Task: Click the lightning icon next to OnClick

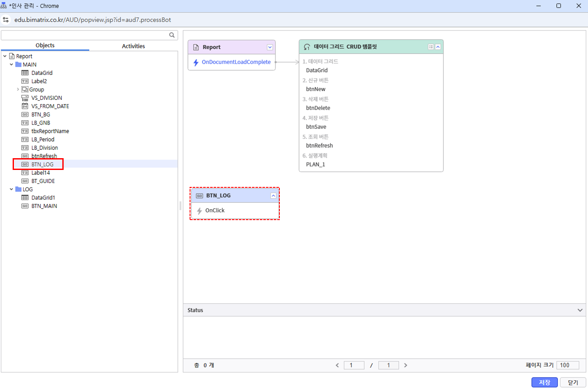Action: tap(200, 210)
